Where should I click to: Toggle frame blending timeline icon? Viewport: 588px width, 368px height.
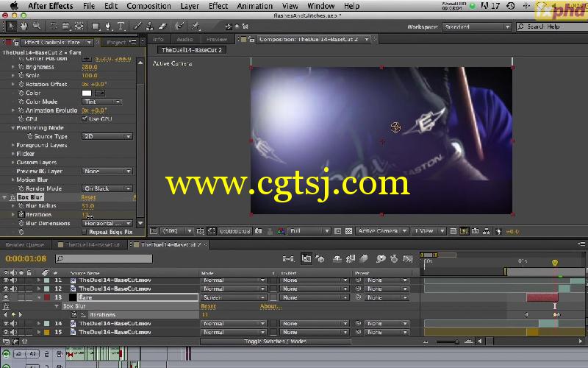point(351,259)
